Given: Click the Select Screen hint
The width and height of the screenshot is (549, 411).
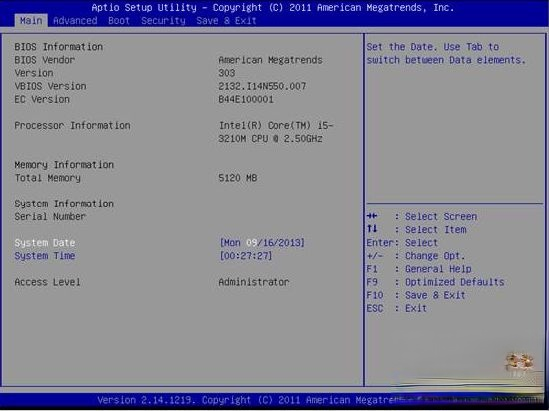Looking at the screenshot, I should [x=441, y=217].
